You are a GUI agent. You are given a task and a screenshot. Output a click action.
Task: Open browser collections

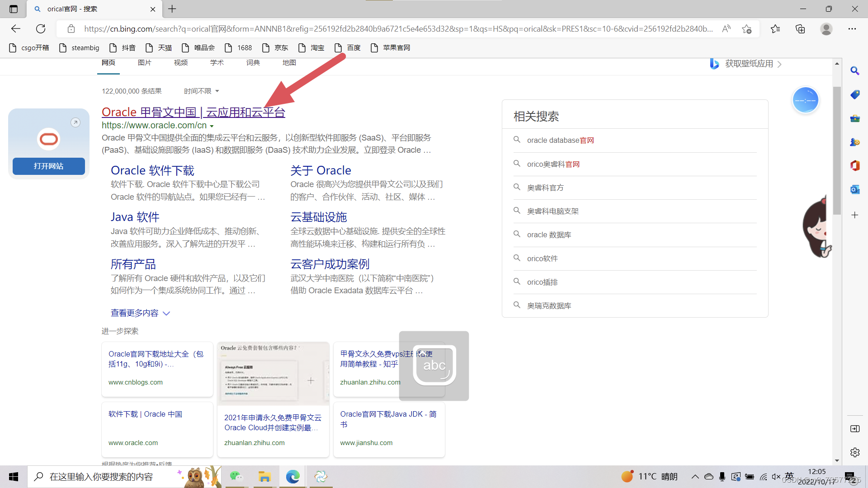click(800, 29)
